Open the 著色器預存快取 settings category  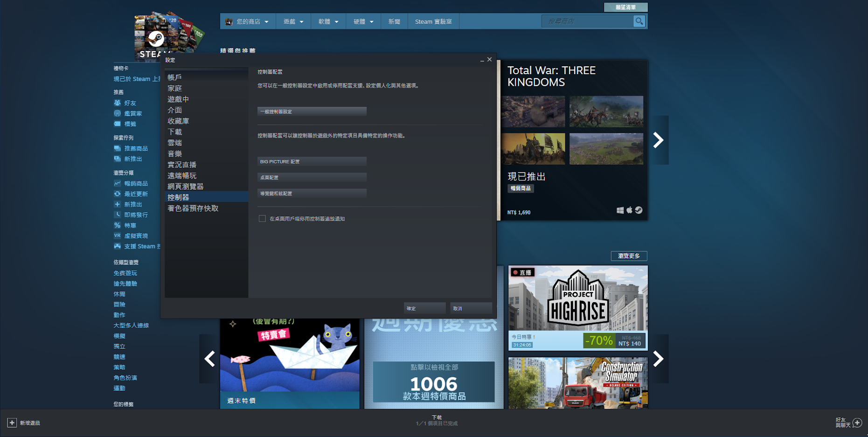coord(207,208)
